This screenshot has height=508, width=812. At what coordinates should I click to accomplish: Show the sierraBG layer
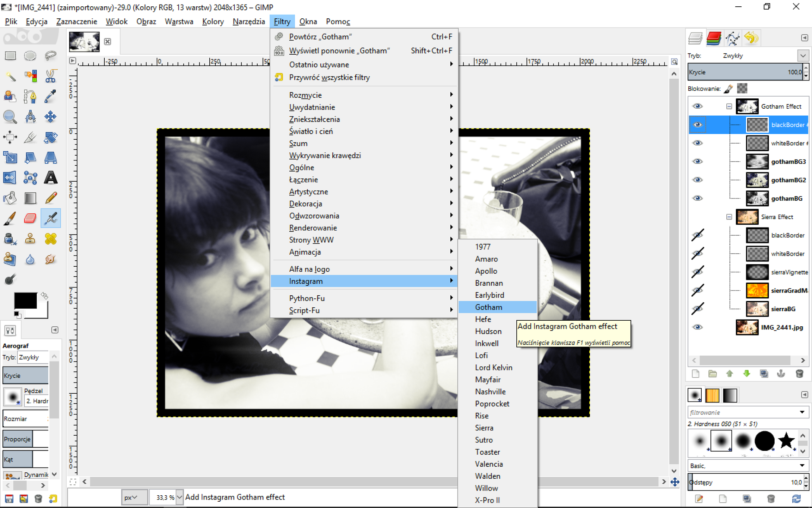click(x=697, y=308)
